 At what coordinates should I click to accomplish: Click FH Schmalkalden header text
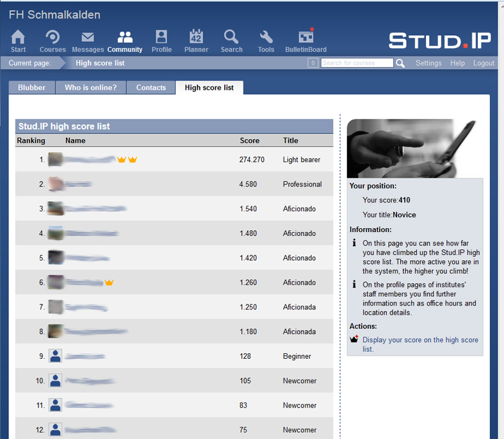(54, 15)
